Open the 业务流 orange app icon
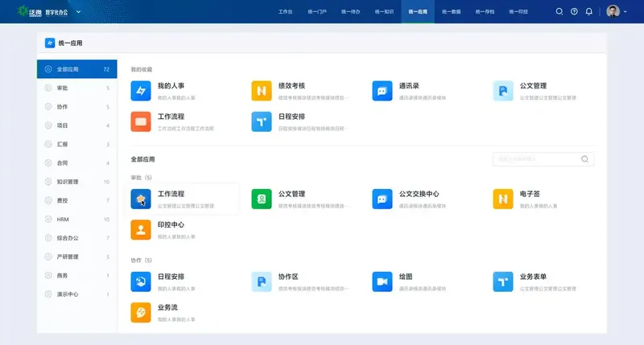Screen dimensions: 644x345 tap(141, 312)
